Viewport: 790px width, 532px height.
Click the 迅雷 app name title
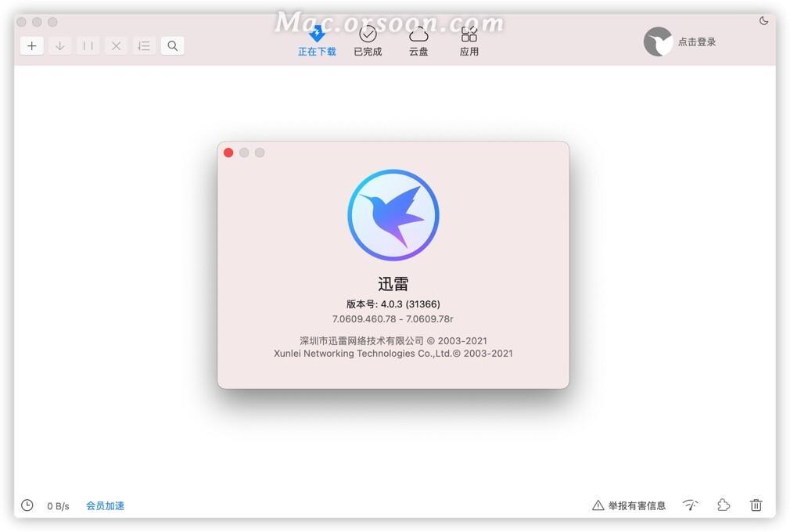(x=393, y=284)
